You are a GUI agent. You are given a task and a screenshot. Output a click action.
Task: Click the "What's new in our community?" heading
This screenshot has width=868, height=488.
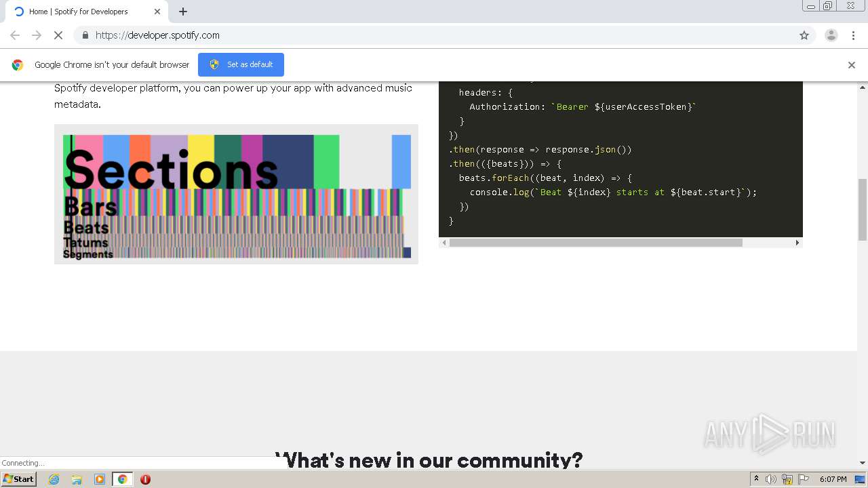[429, 460]
